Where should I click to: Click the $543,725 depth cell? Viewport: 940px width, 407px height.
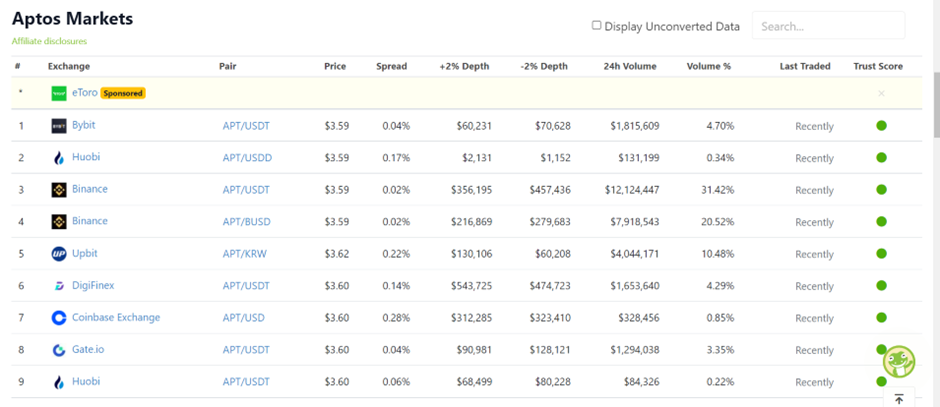click(472, 286)
